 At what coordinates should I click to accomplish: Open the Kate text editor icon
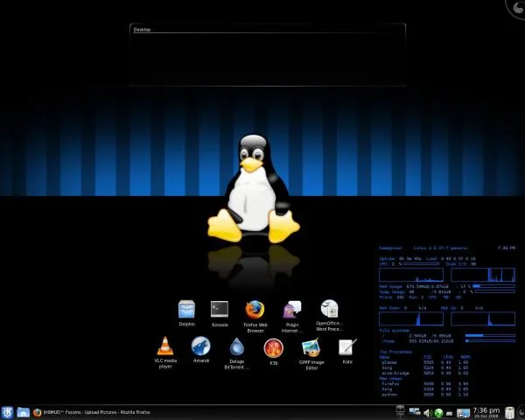coord(347,351)
